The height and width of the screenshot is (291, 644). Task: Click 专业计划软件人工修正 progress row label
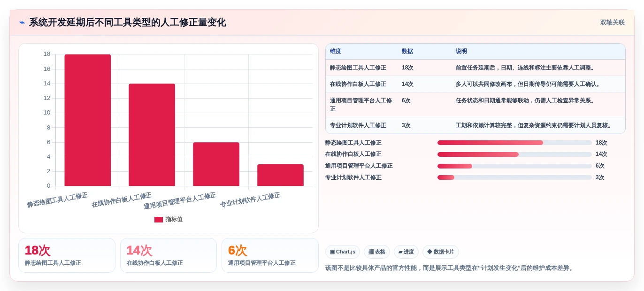coord(353,177)
